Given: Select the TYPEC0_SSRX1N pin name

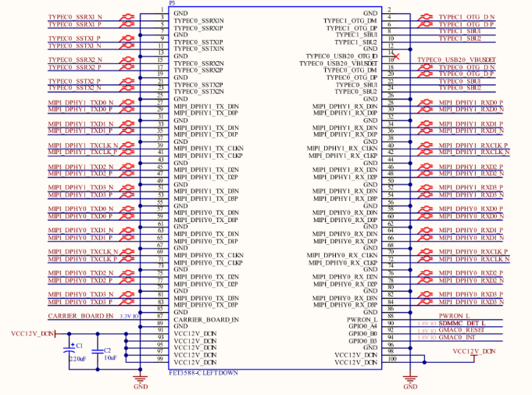Looking at the screenshot, I should [x=199, y=20].
